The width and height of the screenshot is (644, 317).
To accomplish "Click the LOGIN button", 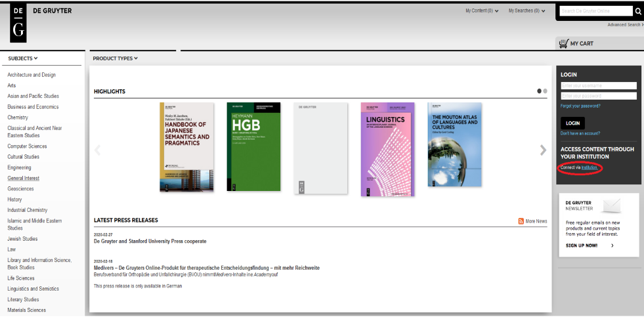I will (572, 123).
